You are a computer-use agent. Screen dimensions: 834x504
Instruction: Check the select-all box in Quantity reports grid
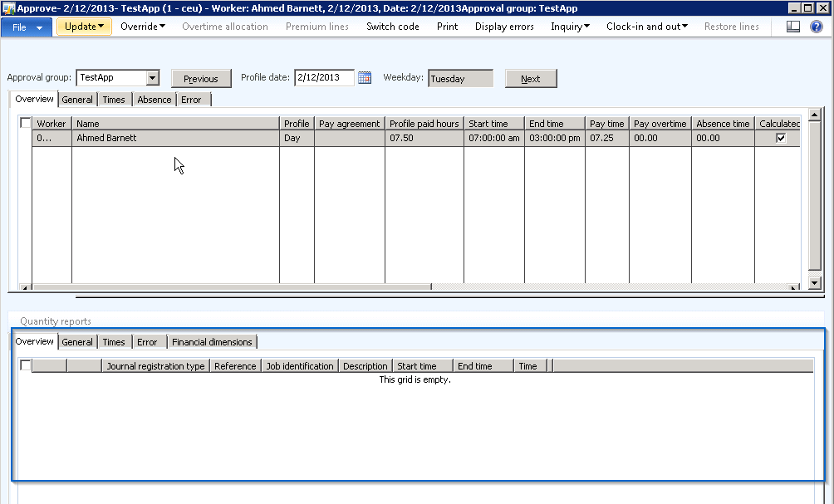[x=26, y=366]
